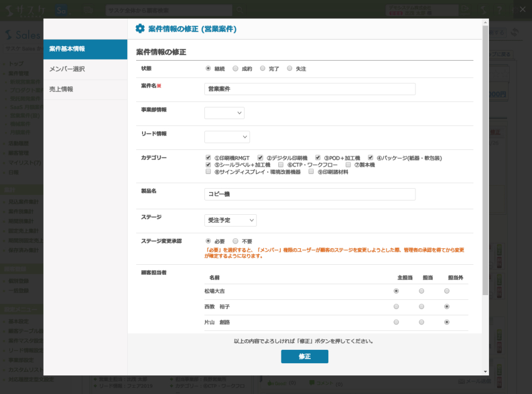
Task: Select the 成約 status radio button
Action: click(x=236, y=69)
